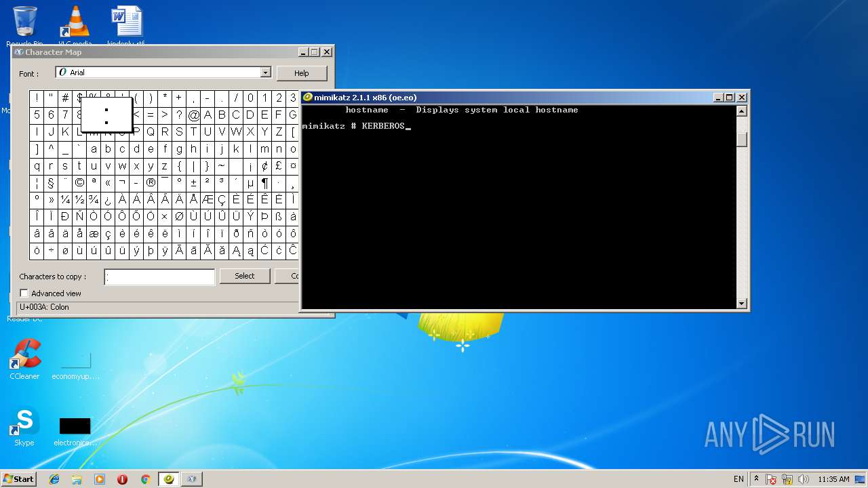Open mimikatz window title-bar icon menu

308,98
